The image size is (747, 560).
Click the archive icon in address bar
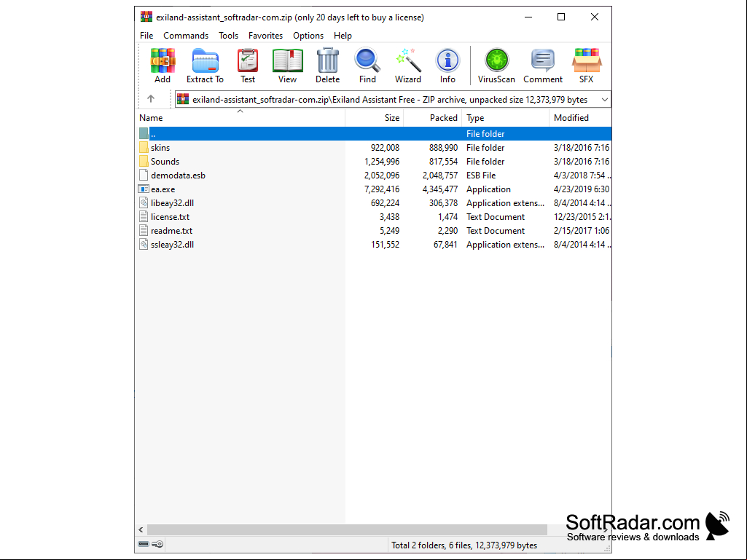183,99
